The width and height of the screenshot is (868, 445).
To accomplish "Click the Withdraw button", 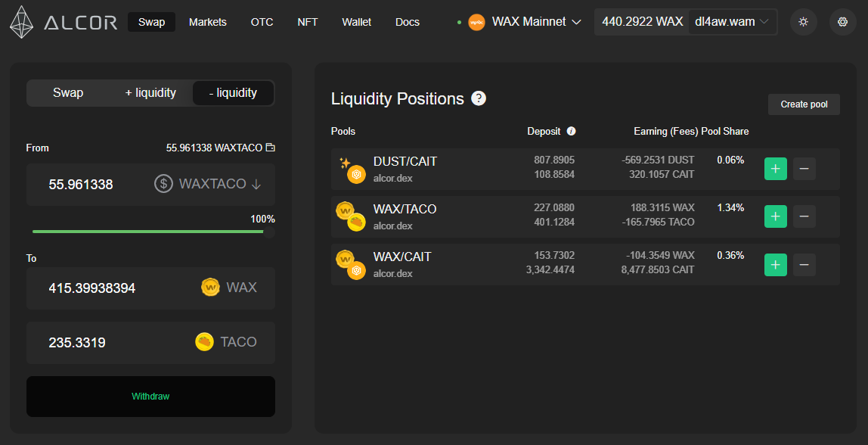I will [150, 397].
